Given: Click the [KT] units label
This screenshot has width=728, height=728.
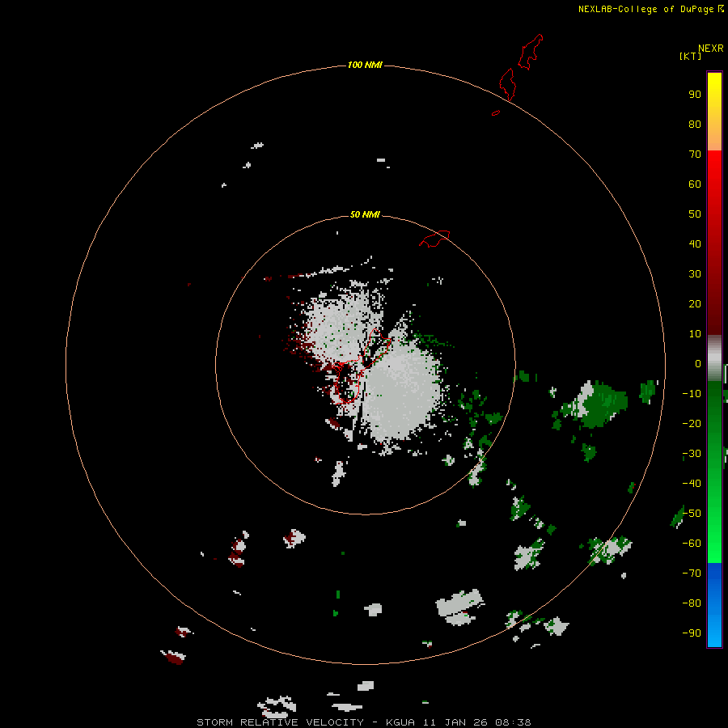Looking at the screenshot, I should pos(690,56).
